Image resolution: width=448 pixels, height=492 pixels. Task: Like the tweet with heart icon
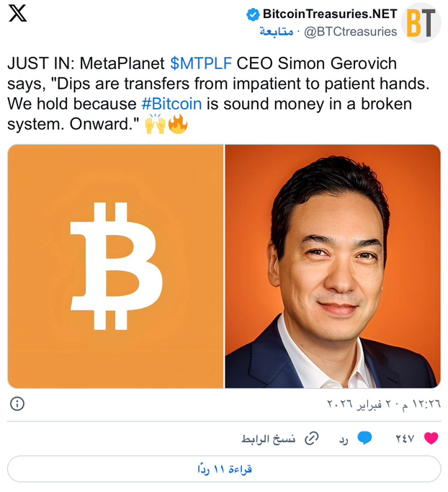tap(431, 438)
